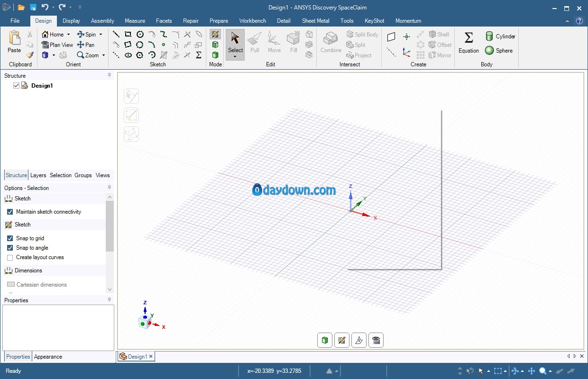
Task: Open the Appearance tab
Action: click(48, 357)
